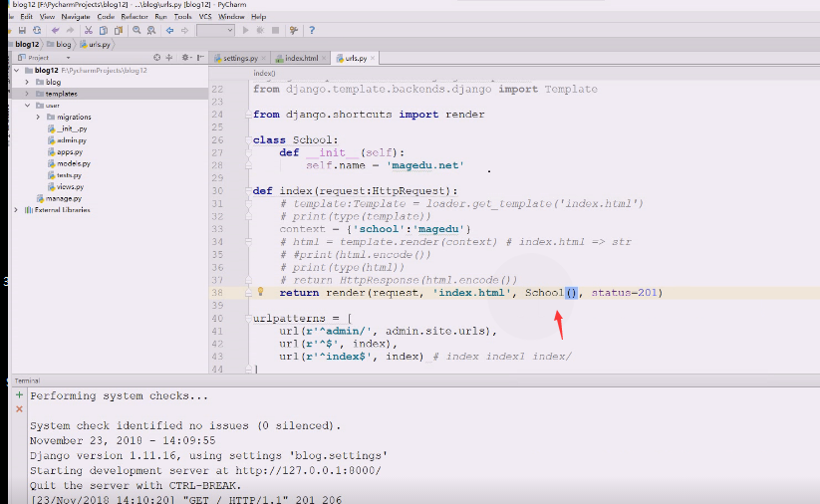The height and width of the screenshot is (504, 820).
Task: Click the Copy toolbar icon
Action: [103, 30]
